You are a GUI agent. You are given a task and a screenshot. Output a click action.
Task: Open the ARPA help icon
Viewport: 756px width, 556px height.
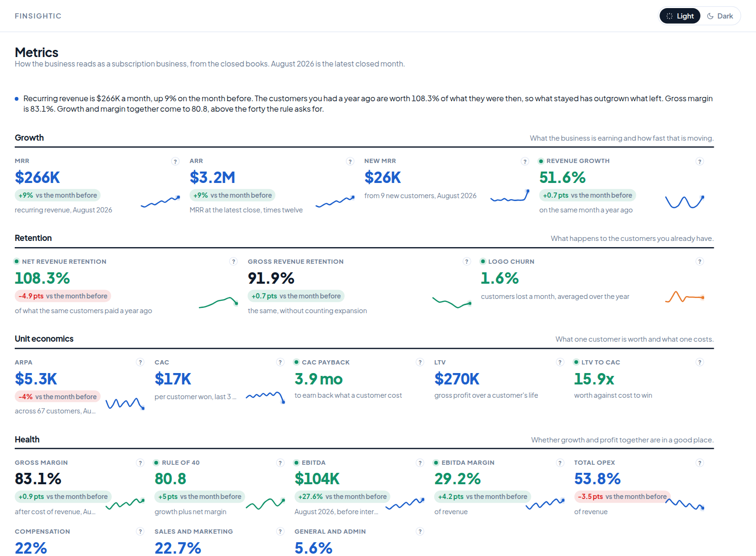(140, 362)
